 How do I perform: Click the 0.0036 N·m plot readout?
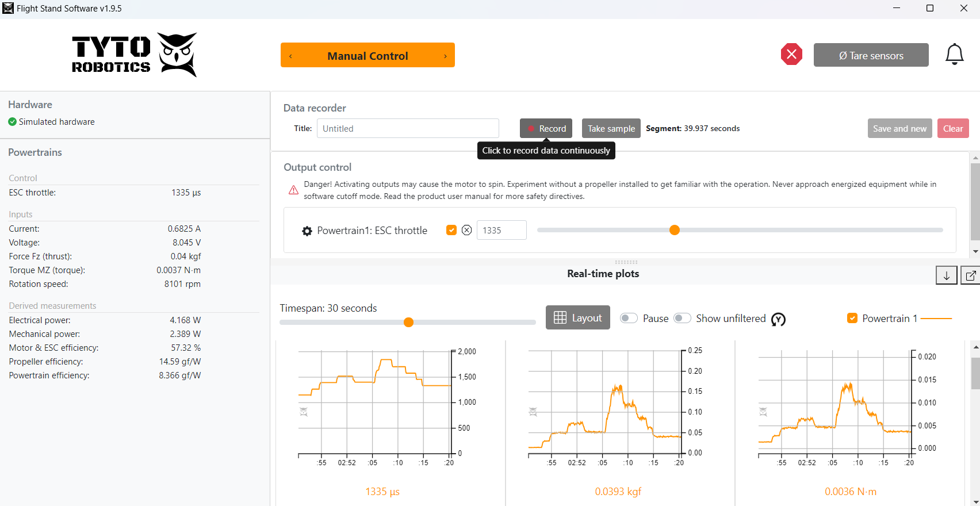click(851, 492)
